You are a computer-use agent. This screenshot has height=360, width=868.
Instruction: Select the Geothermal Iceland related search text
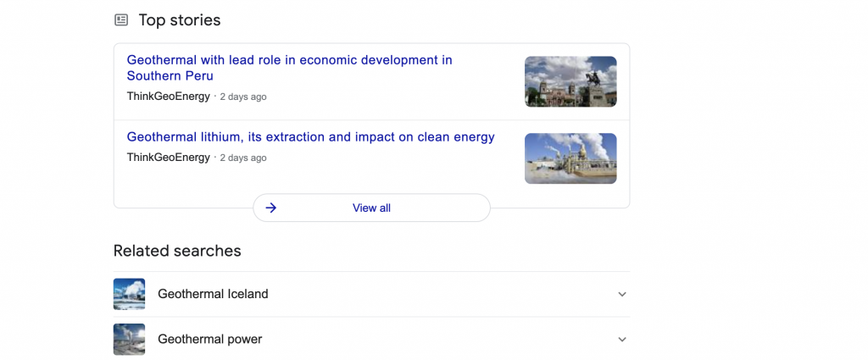pyautogui.click(x=213, y=294)
